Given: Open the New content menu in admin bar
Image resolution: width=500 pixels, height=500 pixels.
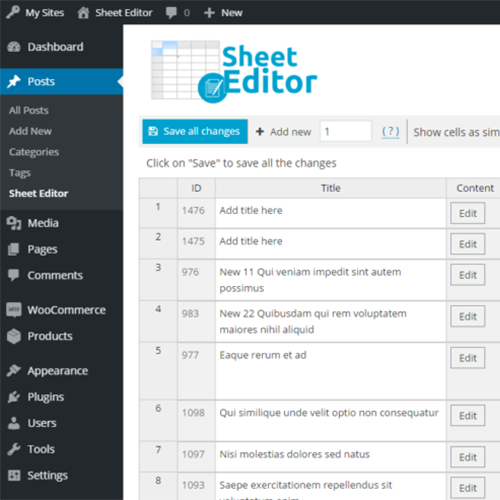Looking at the screenshot, I should 223,13.
